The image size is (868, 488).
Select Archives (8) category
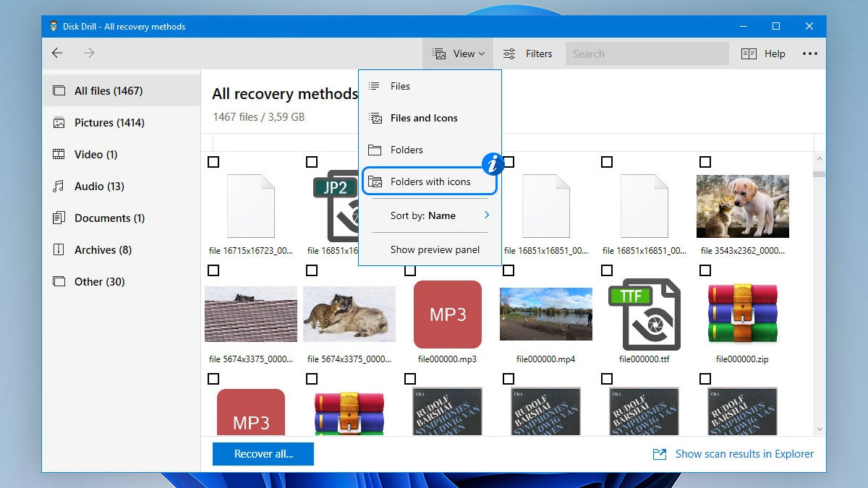coord(121,250)
